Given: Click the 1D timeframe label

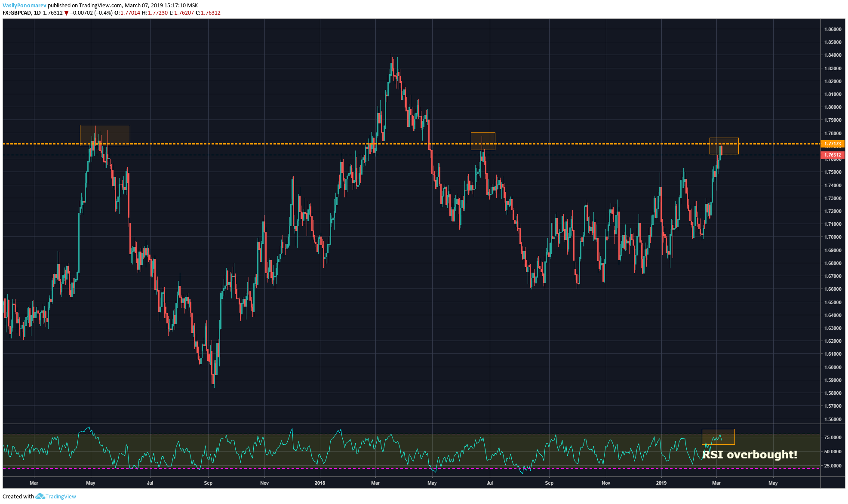Looking at the screenshot, I should pyautogui.click(x=37, y=13).
